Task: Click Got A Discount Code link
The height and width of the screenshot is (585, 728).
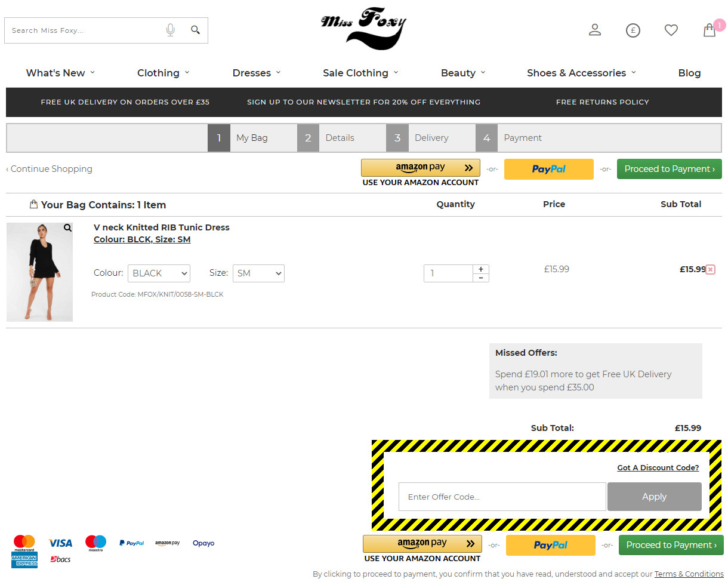Action: (x=658, y=467)
